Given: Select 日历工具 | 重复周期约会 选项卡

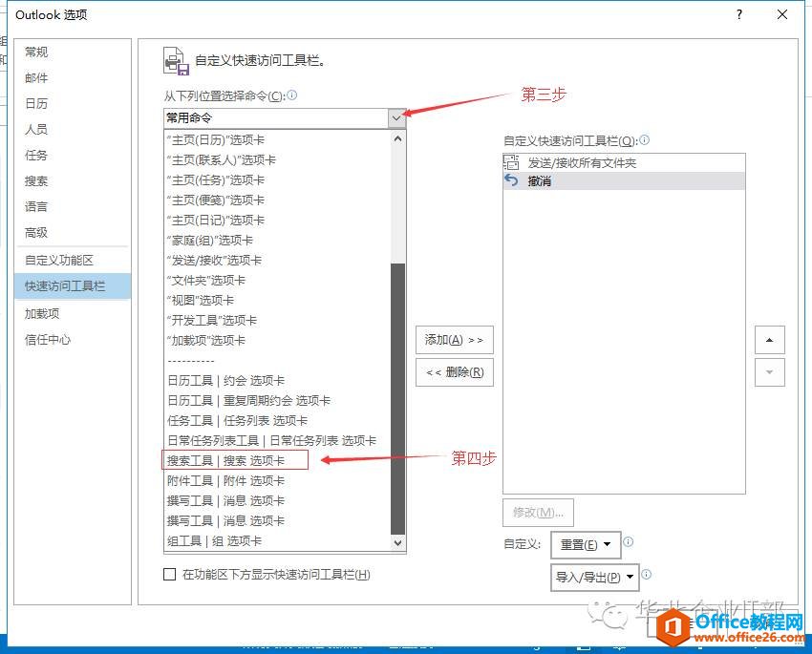Looking at the screenshot, I should click(x=277, y=400).
